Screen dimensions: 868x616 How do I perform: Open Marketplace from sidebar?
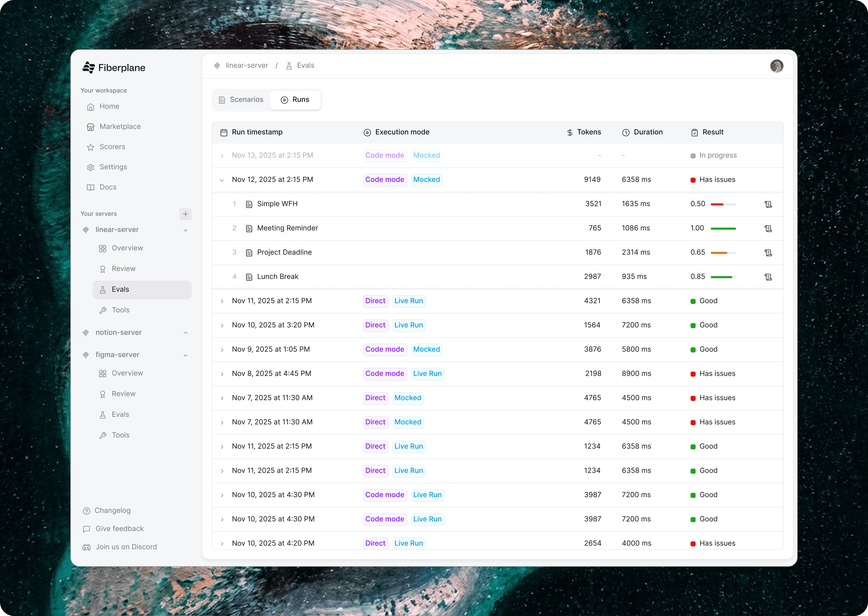pos(120,127)
